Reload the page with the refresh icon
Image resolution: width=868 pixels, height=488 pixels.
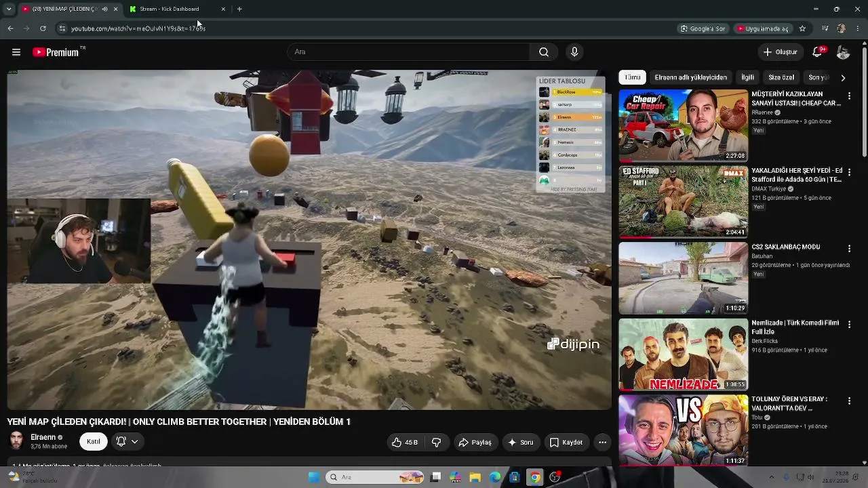click(x=43, y=28)
